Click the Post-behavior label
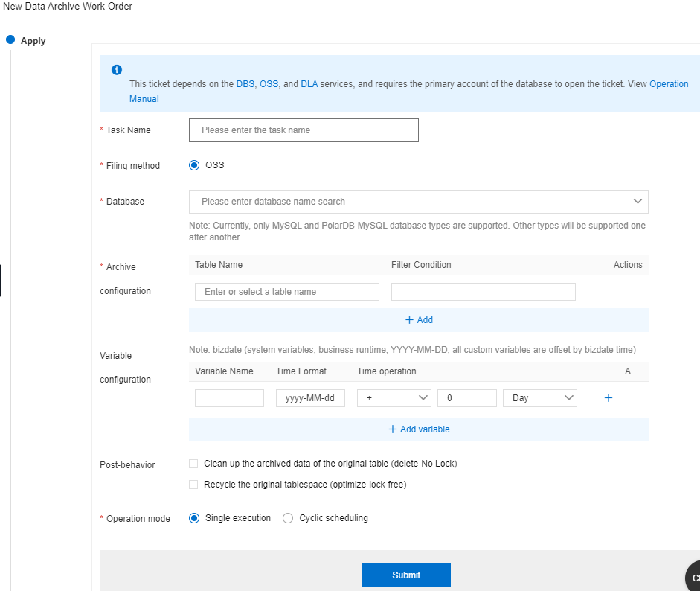This screenshot has width=700, height=591. pos(127,465)
